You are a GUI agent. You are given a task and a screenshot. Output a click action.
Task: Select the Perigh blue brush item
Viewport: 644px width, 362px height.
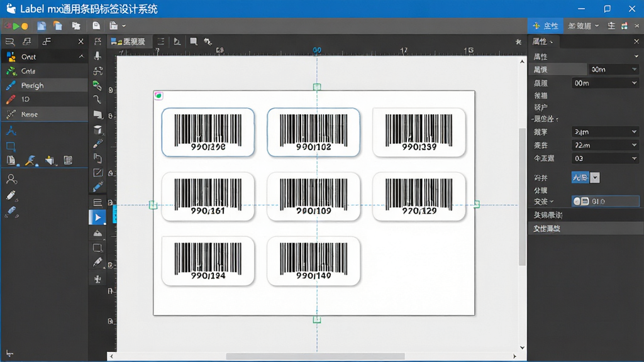pyautogui.click(x=44, y=85)
